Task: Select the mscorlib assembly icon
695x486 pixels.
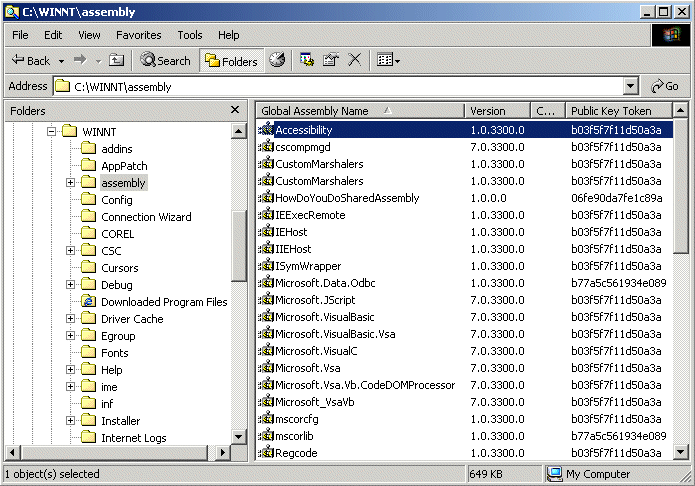Action: pyautogui.click(x=266, y=435)
